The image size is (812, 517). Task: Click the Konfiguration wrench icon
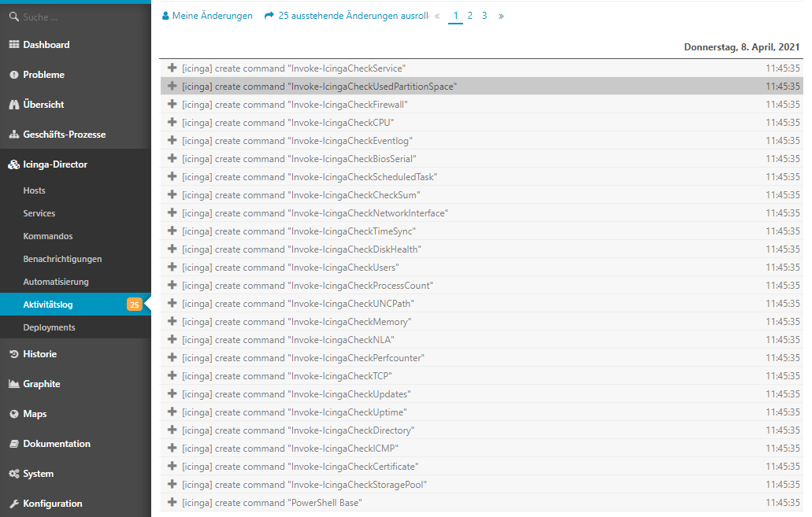13,504
